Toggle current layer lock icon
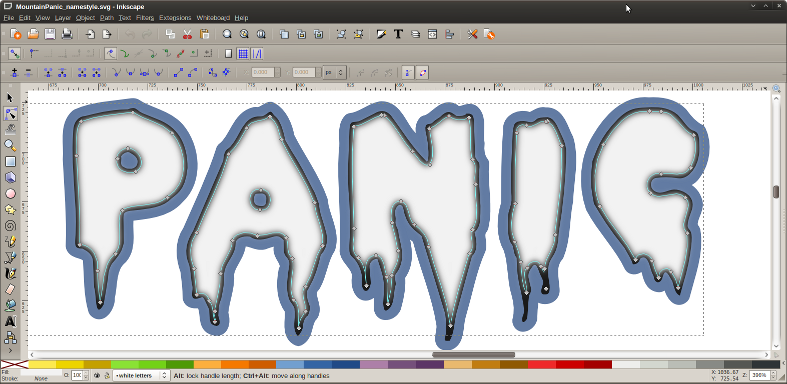The image size is (787, 384). [x=107, y=375]
